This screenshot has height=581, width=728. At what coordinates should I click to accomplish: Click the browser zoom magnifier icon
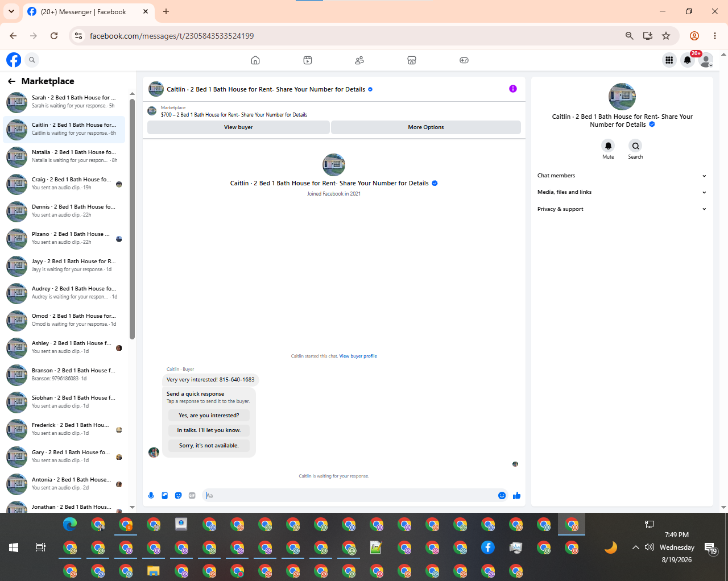click(630, 36)
